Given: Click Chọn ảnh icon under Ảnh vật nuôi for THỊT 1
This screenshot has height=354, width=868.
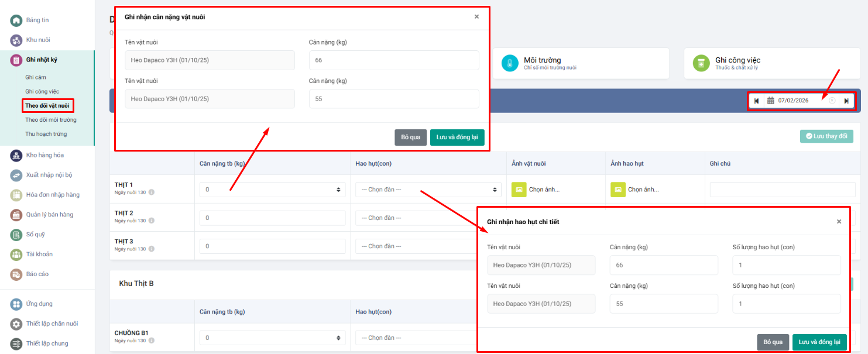Looking at the screenshot, I should coord(519,190).
